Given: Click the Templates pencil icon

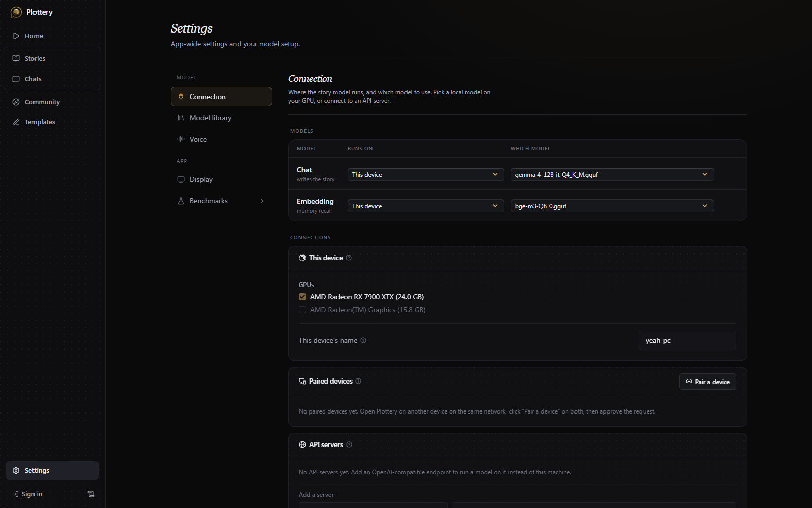Looking at the screenshot, I should (16, 122).
